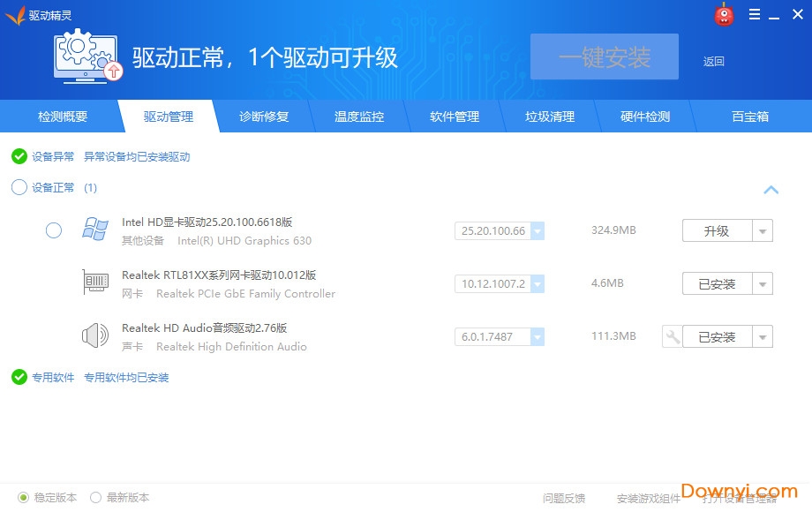Open the Intel driver version dropdown 25.20.100.66

pos(538,231)
